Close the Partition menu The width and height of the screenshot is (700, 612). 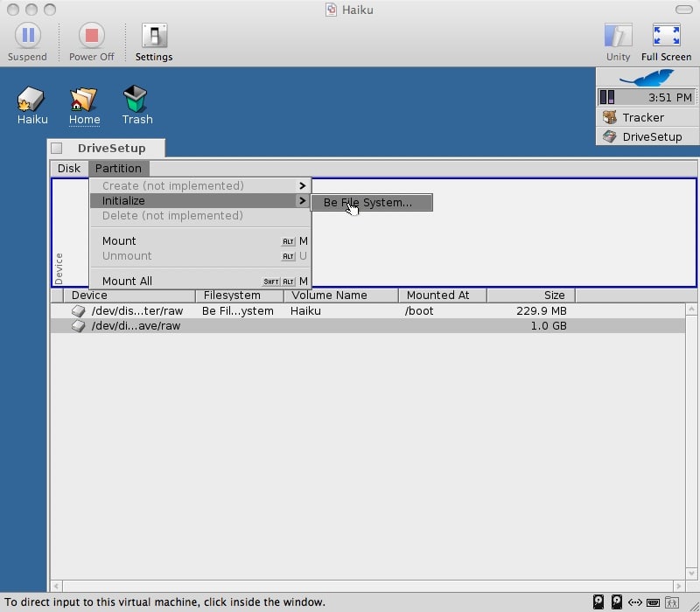(x=118, y=168)
